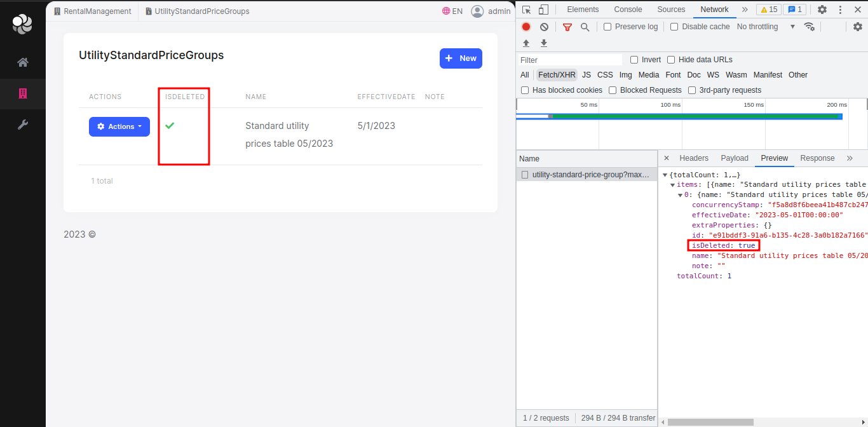The image size is (868, 427).
Task: Toggle the device toolbar icon
Action: point(543,9)
